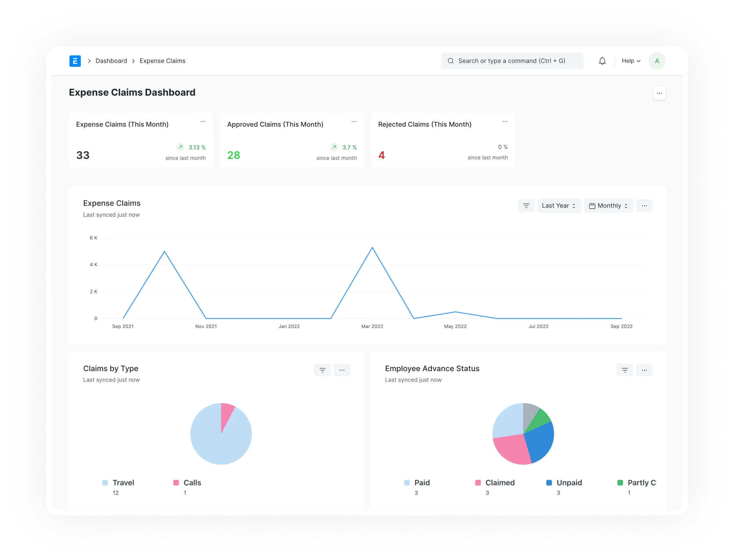733x560 pixels.
Task: Click the blue app logo icon
Action: coord(75,61)
